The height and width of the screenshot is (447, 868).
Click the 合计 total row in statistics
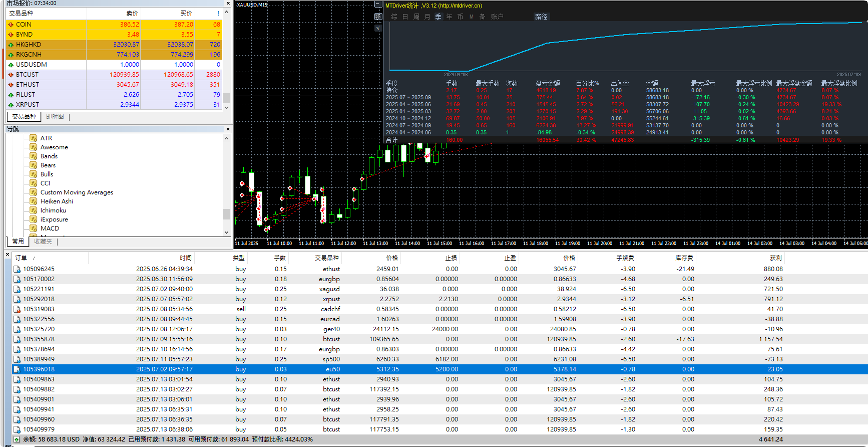point(626,140)
